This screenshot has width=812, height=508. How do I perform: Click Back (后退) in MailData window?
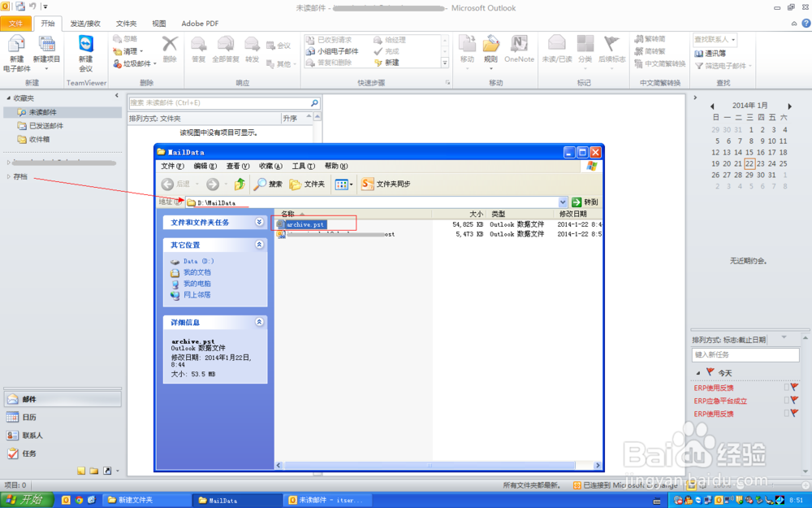click(x=176, y=184)
